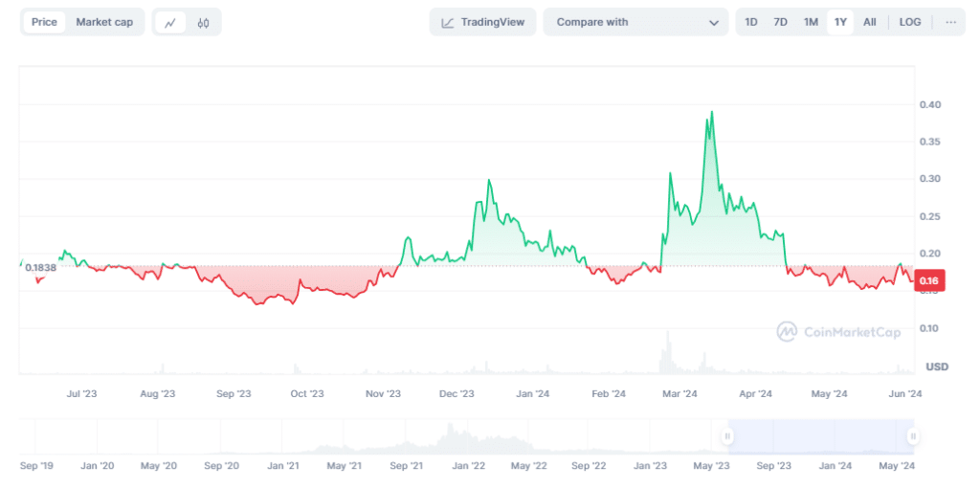The width and height of the screenshot is (980, 488).
Task: Open the three-dot more options menu
Action: pos(950,22)
